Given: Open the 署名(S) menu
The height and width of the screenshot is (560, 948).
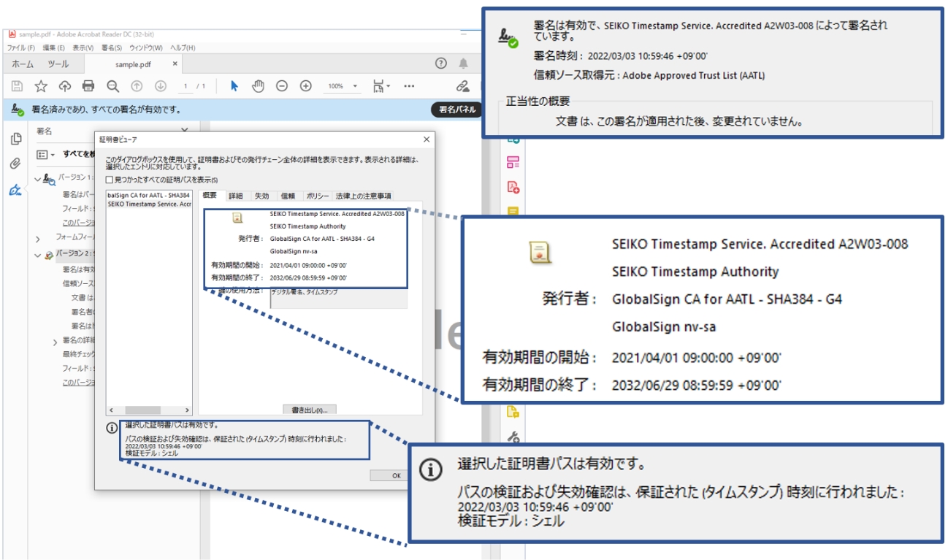Looking at the screenshot, I should click(x=112, y=47).
